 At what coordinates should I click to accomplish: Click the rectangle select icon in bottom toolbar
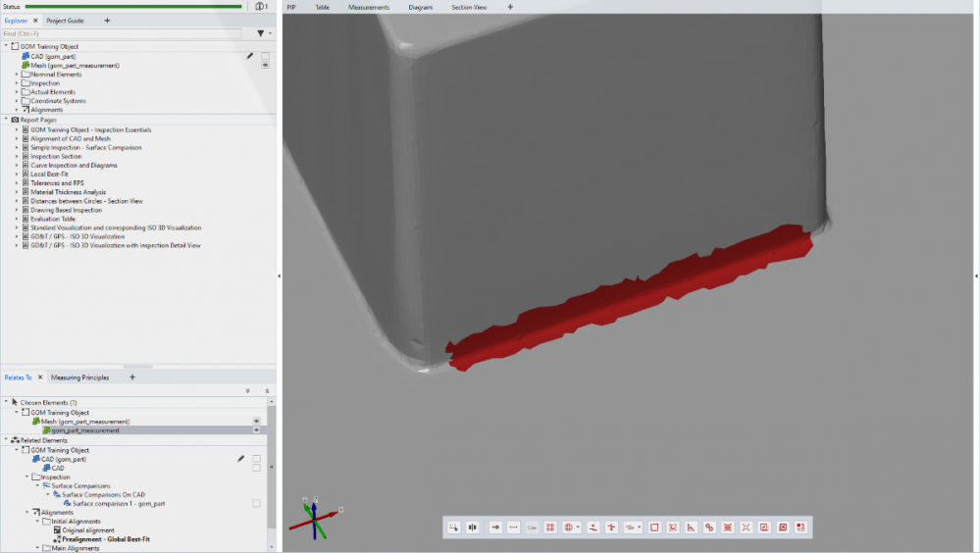point(654,528)
